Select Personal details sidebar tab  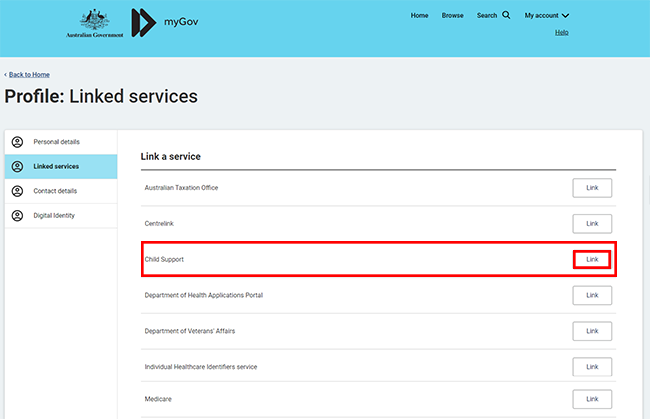61,142
